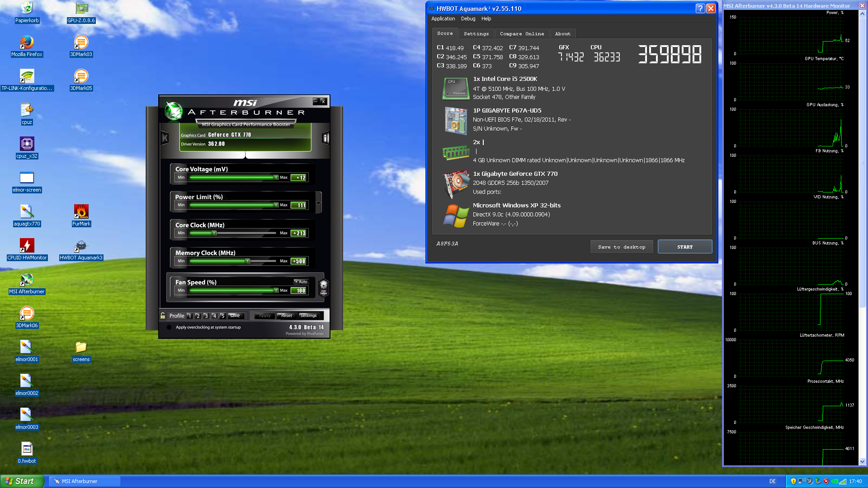Open the Help menu in Aquamark
This screenshot has width=868, height=488.
pyautogui.click(x=486, y=19)
